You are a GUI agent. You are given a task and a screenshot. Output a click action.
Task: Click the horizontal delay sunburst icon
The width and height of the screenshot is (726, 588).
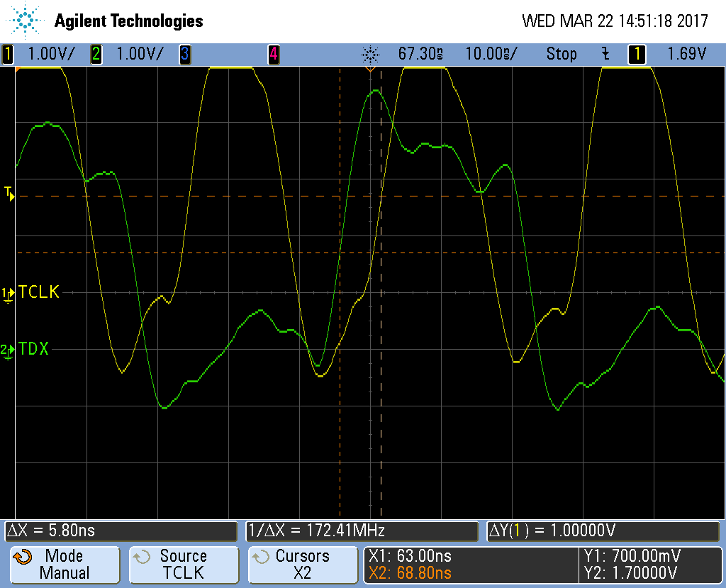[x=370, y=54]
